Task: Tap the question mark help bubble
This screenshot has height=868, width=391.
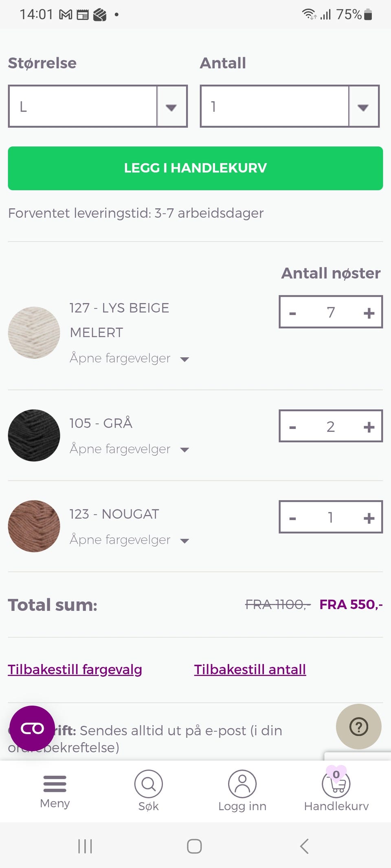Action: pyautogui.click(x=359, y=726)
